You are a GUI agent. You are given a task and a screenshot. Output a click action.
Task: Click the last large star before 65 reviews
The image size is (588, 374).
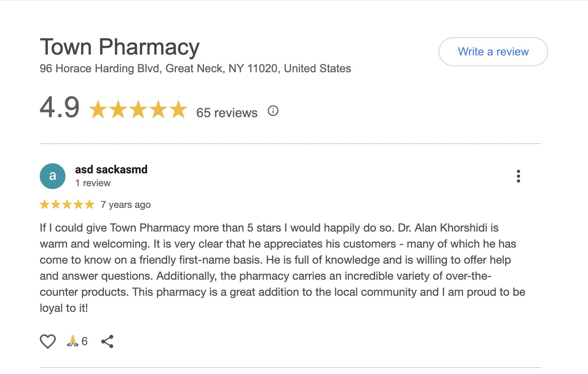pyautogui.click(x=178, y=110)
